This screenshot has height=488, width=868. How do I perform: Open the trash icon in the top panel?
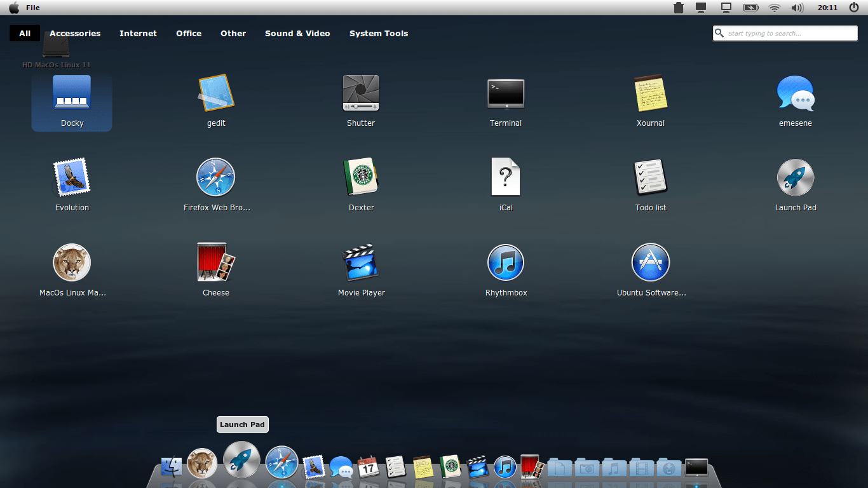679,8
